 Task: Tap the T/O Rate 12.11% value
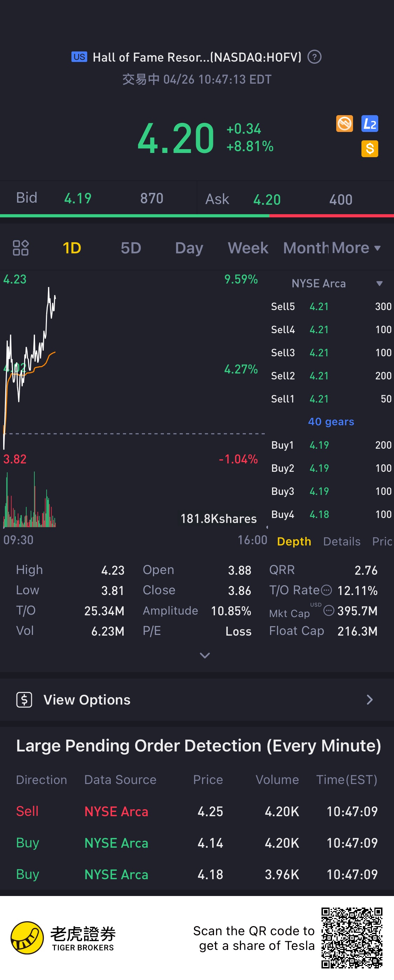[x=357, y=590]
